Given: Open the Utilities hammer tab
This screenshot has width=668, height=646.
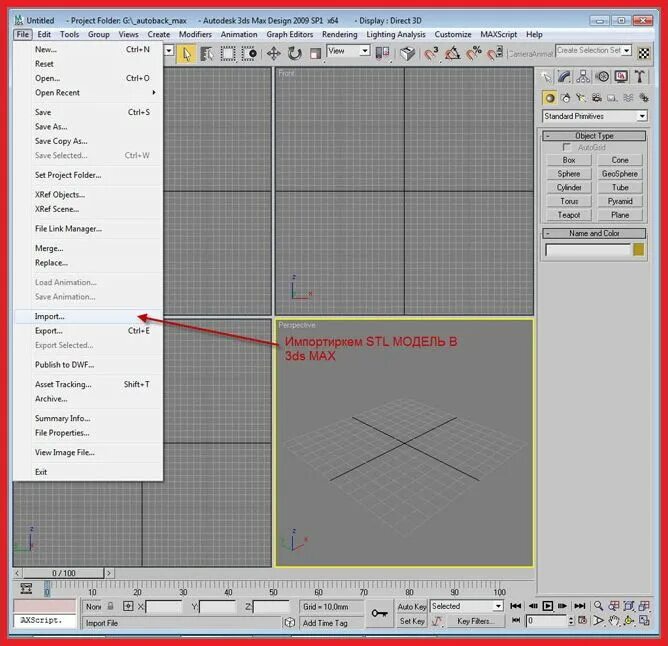Looking at the screenshot, I should [639, 77].
